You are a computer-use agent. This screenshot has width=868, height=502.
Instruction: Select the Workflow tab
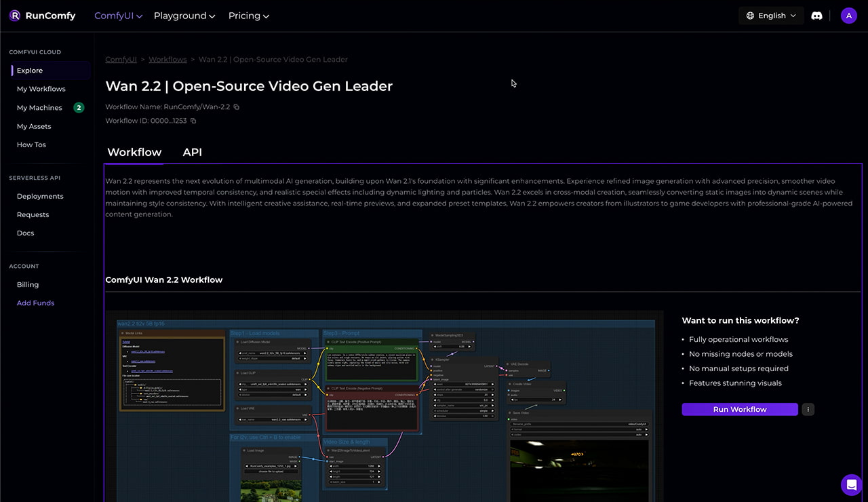click(x=134, y=152)
